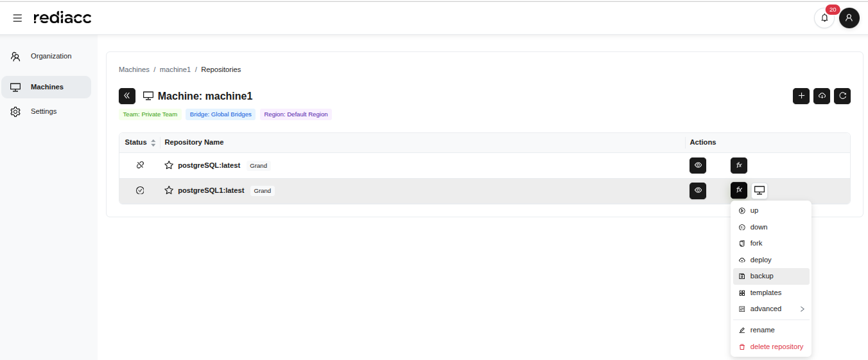Collapse the fx dropdown for postgreSQL1:latest
868x360 pixels.
[739, 190]
